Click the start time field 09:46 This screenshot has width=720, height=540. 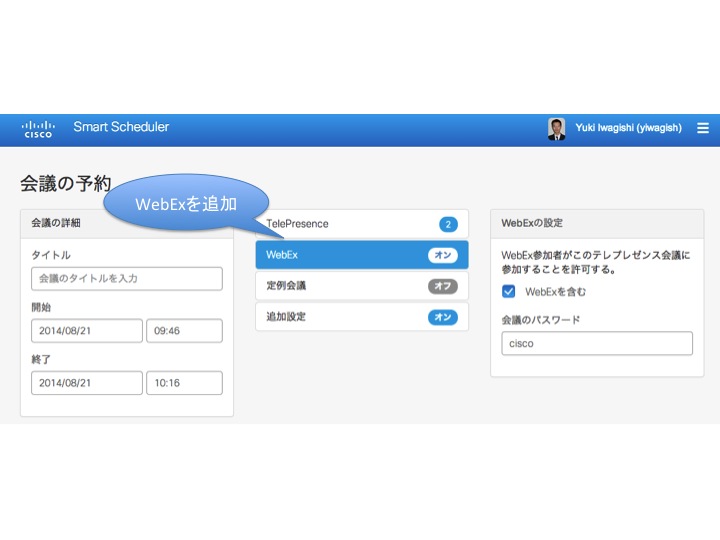click(184, 331)
